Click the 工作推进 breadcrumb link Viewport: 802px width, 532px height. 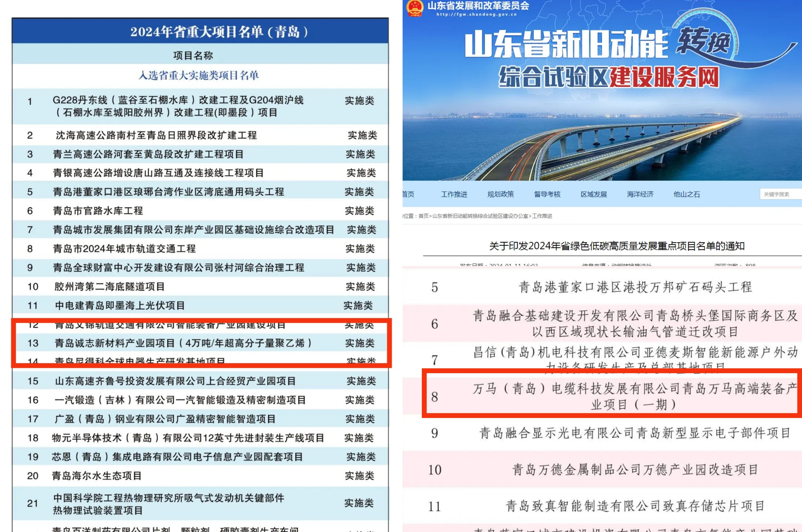pyautogui.click(x=542, y=216)
